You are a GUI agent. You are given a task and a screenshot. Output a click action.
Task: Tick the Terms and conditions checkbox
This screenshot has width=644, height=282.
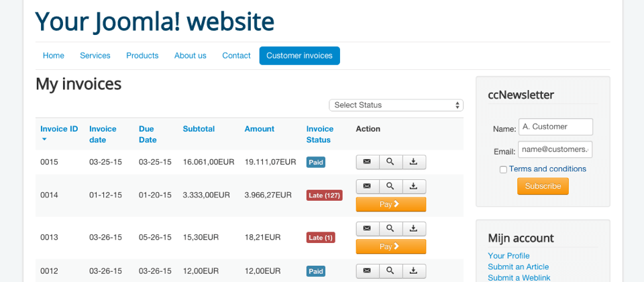(503, 170)
